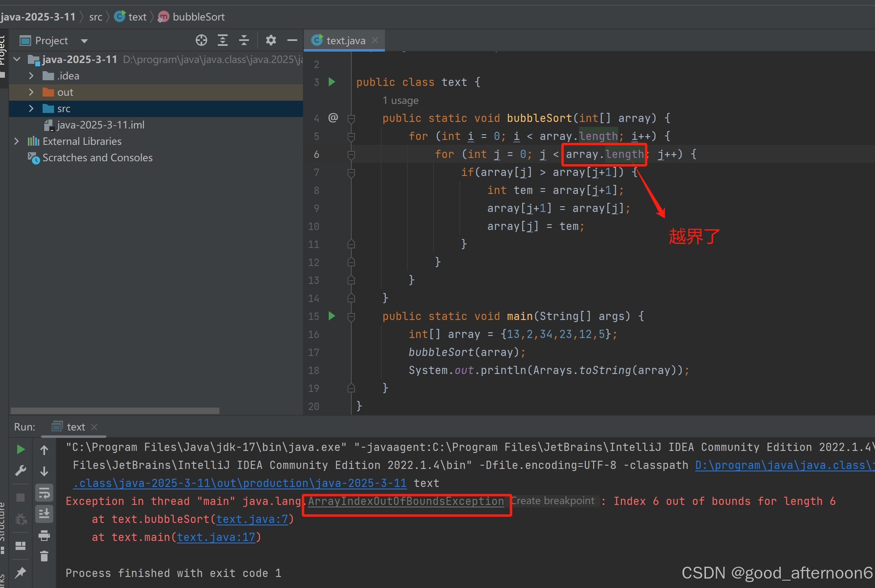Disable scroll to end in console

[x=45, y=514]
